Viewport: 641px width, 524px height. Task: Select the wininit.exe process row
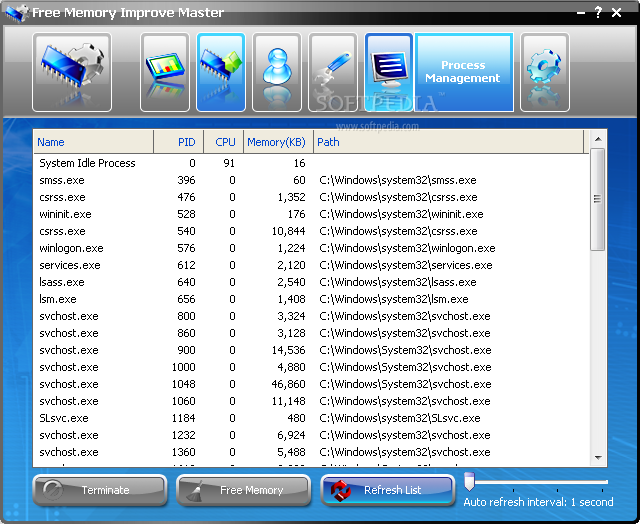point(312,214)
